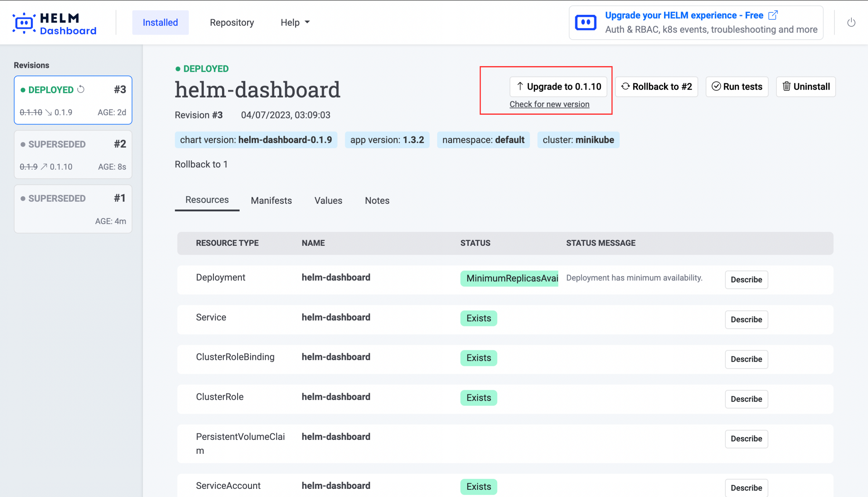Click the rollback circular arrows icon

(x=625, y=86)
